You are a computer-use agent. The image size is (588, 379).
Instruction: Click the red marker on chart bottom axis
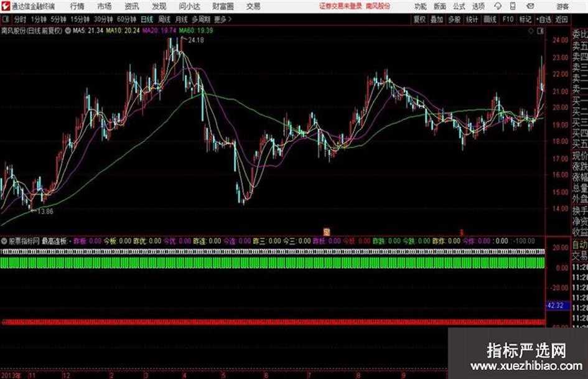tap(462, 232)
